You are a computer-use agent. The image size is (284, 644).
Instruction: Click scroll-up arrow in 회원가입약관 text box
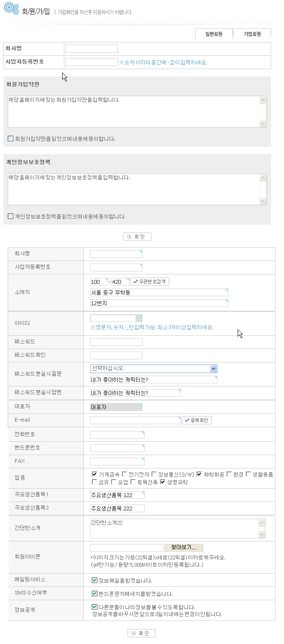(x=263, y=100)
